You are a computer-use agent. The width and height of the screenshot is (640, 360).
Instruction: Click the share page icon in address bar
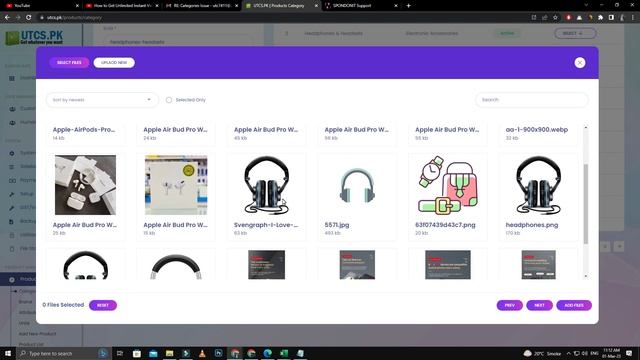(544, 18)
